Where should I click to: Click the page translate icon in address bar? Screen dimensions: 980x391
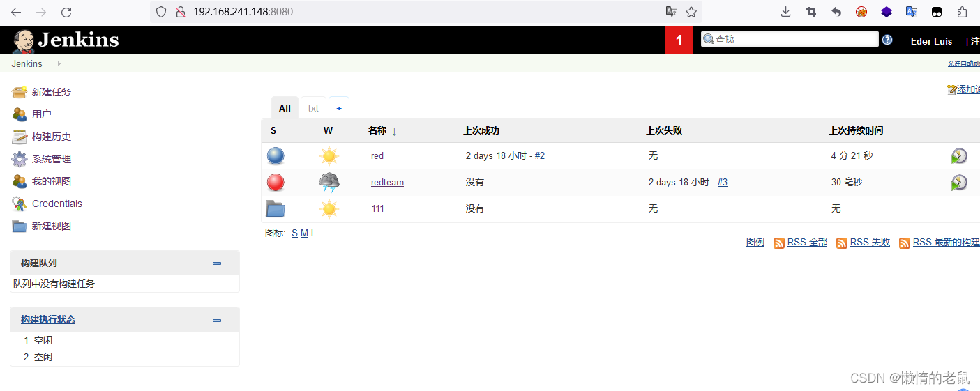671,12
